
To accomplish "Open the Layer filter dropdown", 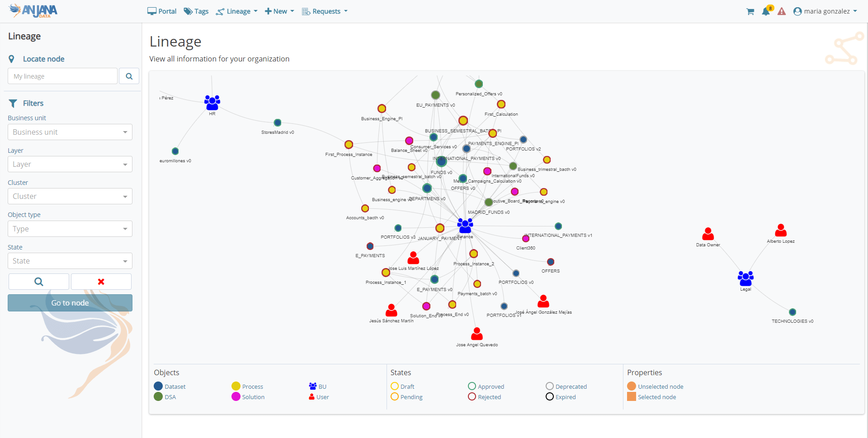I will coord(70,164).
